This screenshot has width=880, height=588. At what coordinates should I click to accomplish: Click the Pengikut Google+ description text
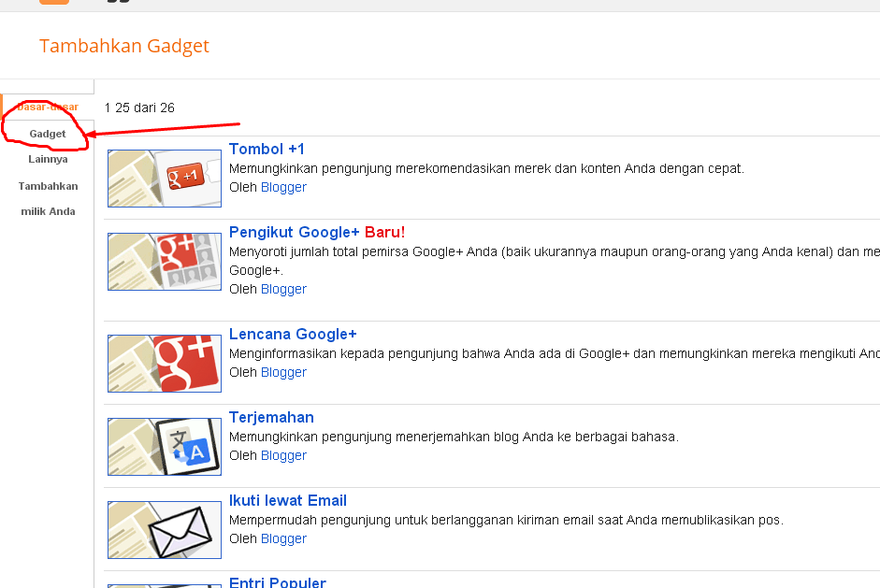point(555,261)
